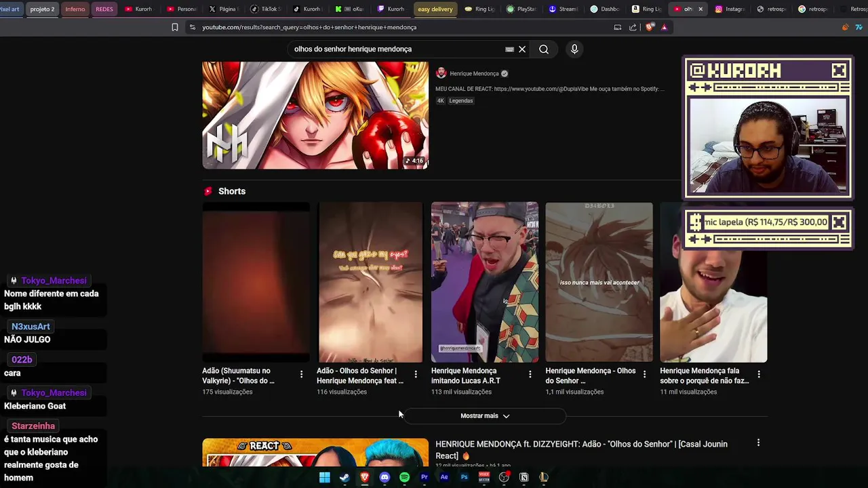
Task: Open Brave Shields lion icon
Action: [x=650, y=27]
